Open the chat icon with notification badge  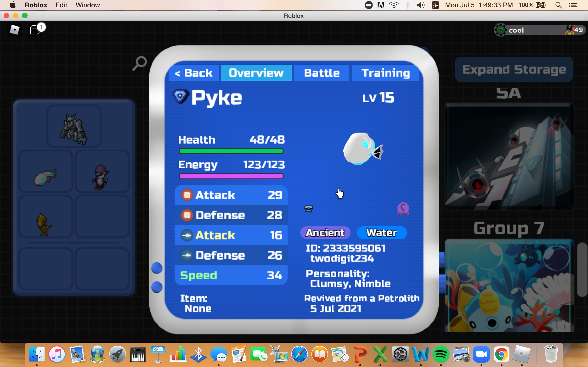click(x=35, y=30)
